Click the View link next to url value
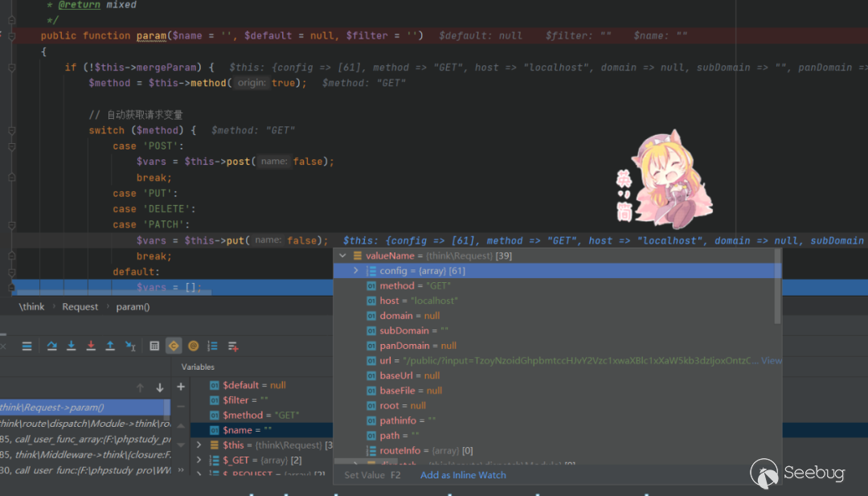The width and height of the screenshot is (868, 496). pos(771,360)
